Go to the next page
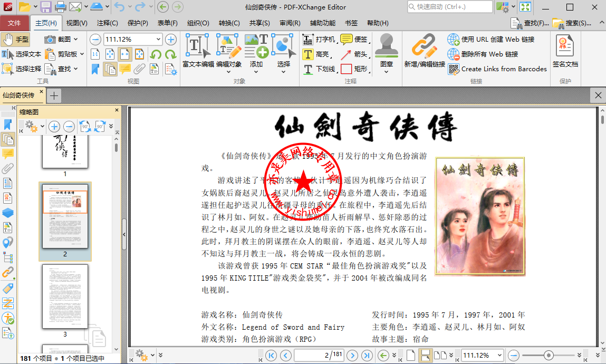Viewport: 606px width, 364px height. point(352,355)
